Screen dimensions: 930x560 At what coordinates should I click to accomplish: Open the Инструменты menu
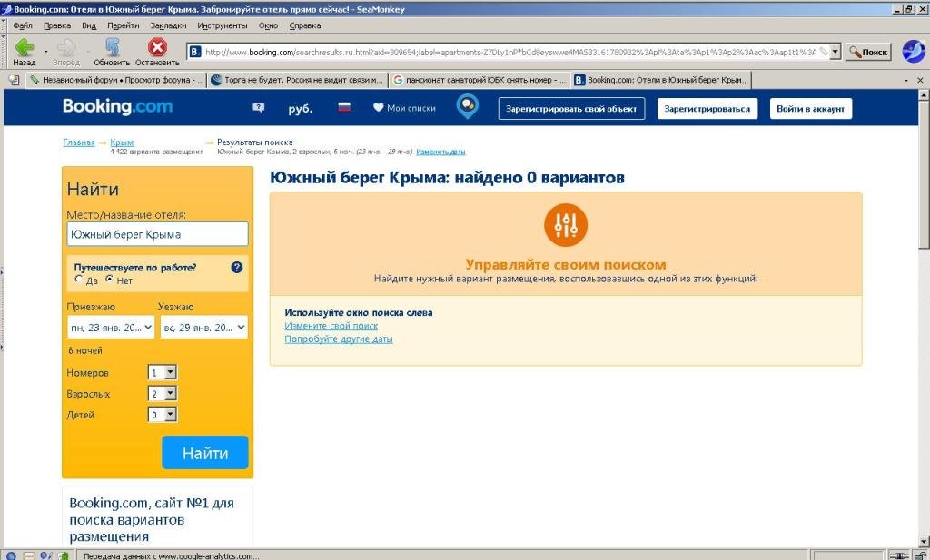pos(223,25)
